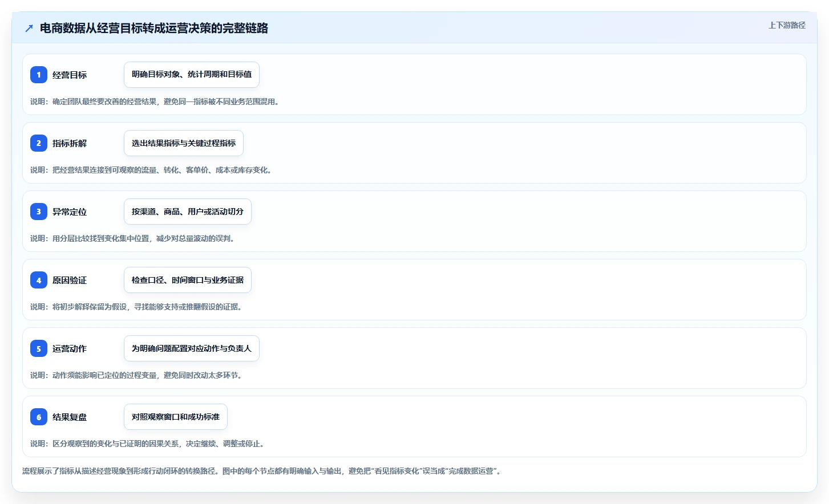This screenshot has height=504, width=829.
Task: Select the 为明确问题配置对应动作与负责人 chip
Action: click(x=192, y=348)
